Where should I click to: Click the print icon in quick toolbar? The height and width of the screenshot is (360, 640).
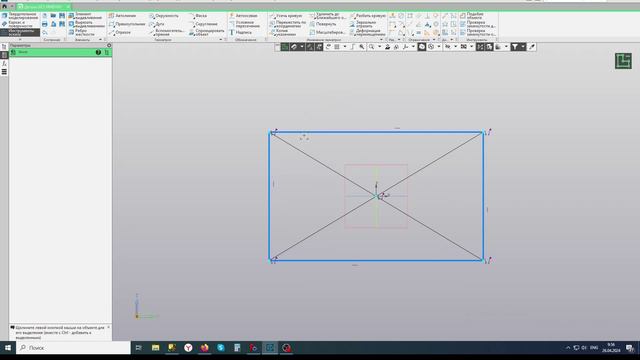click(x=44, y=24)
